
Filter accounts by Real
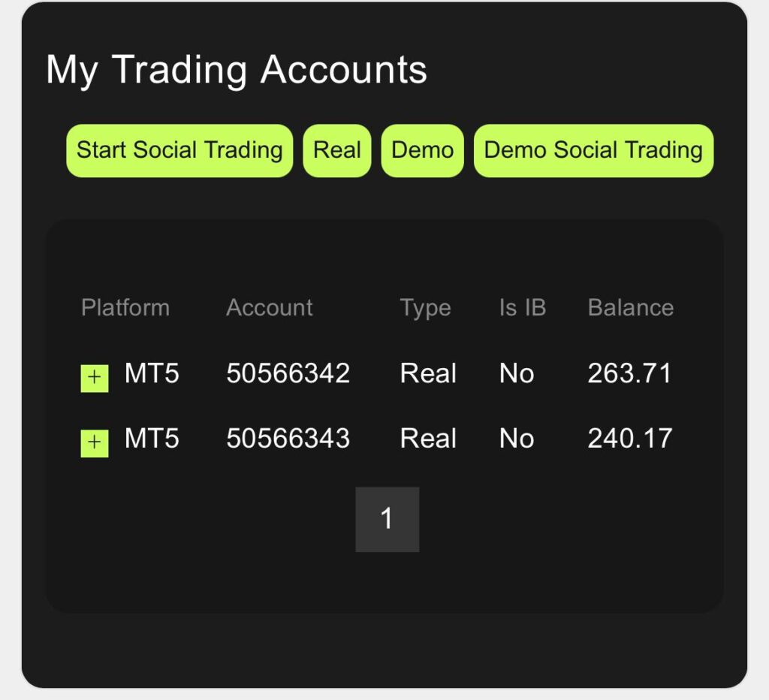point(337,150)
